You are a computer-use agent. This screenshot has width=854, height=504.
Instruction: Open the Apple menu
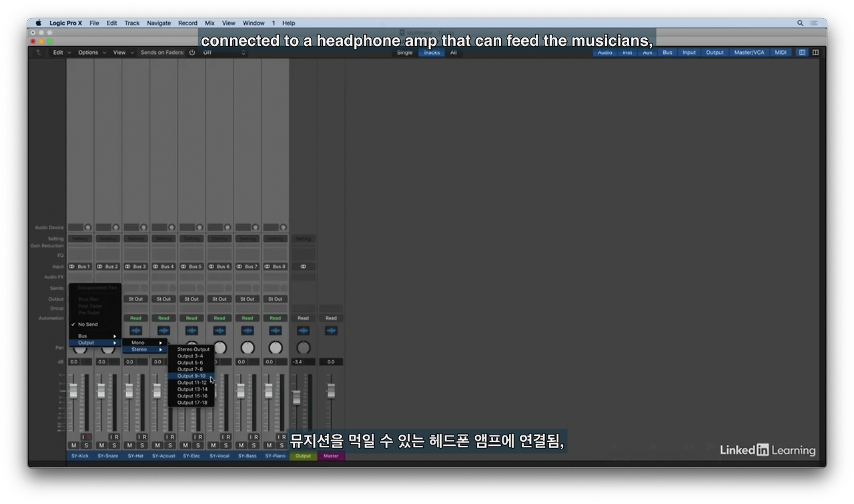(x=38, y=23)
